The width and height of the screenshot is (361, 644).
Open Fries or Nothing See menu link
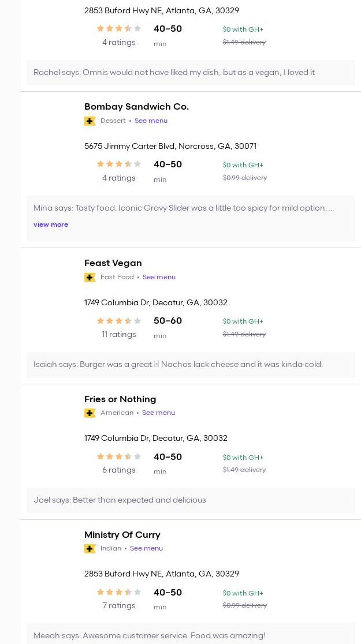tap(158, 413)
